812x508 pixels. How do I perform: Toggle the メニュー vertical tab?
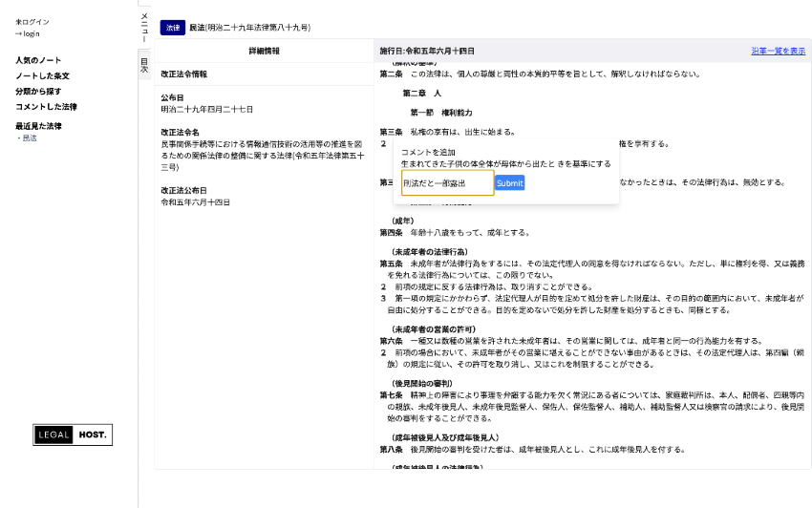point(144,28)
